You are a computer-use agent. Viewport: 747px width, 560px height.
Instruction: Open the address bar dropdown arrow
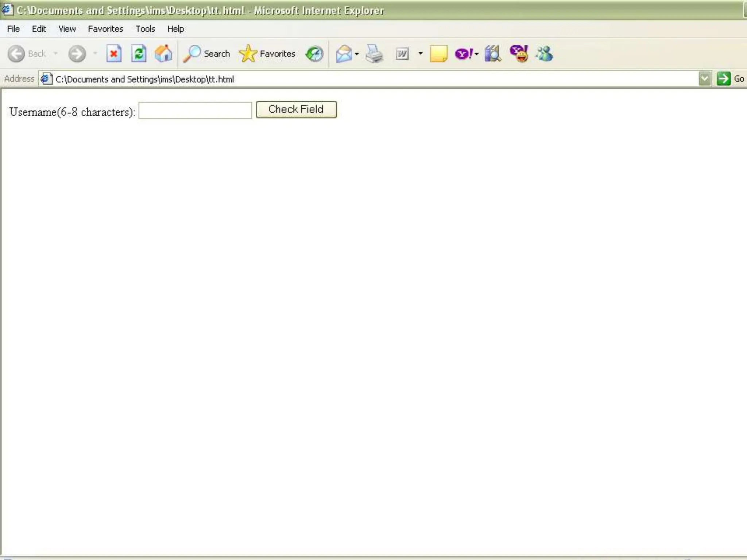pyautogui.click(x=704, y=79)
